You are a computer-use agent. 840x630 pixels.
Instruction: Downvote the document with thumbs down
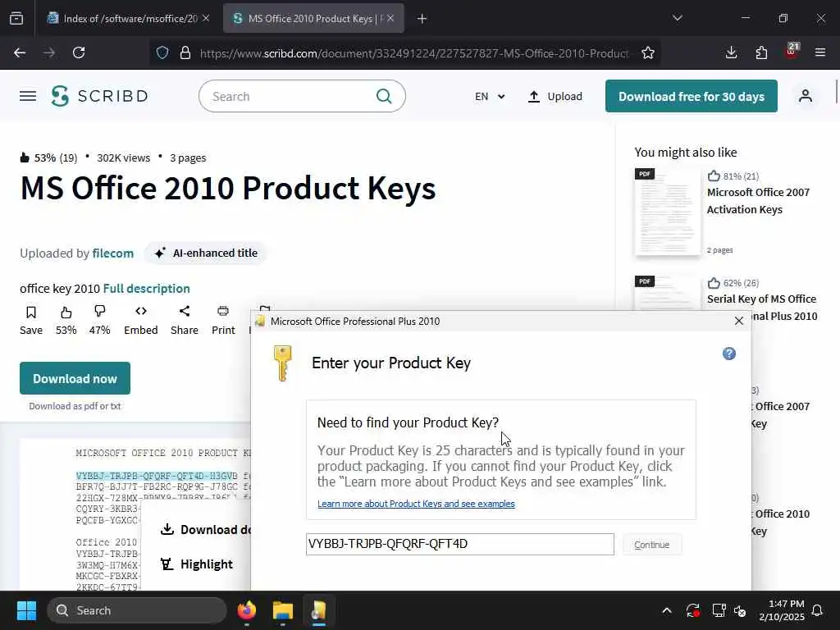(x=99, y=320)
